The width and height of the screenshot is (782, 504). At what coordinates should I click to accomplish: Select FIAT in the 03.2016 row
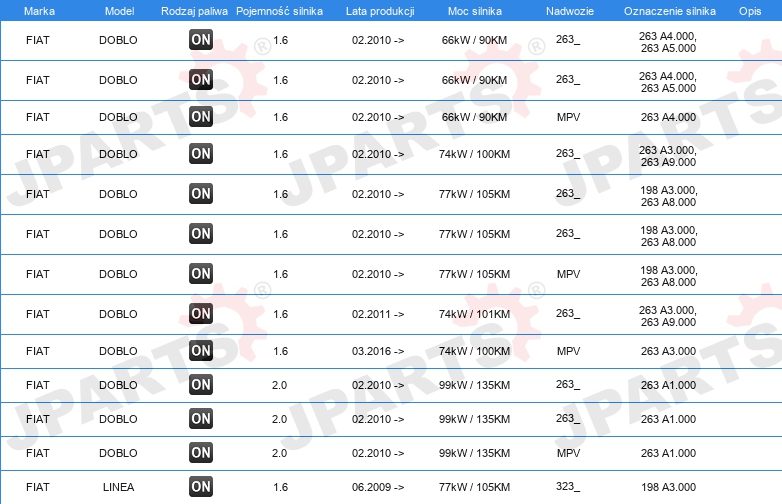38,351
